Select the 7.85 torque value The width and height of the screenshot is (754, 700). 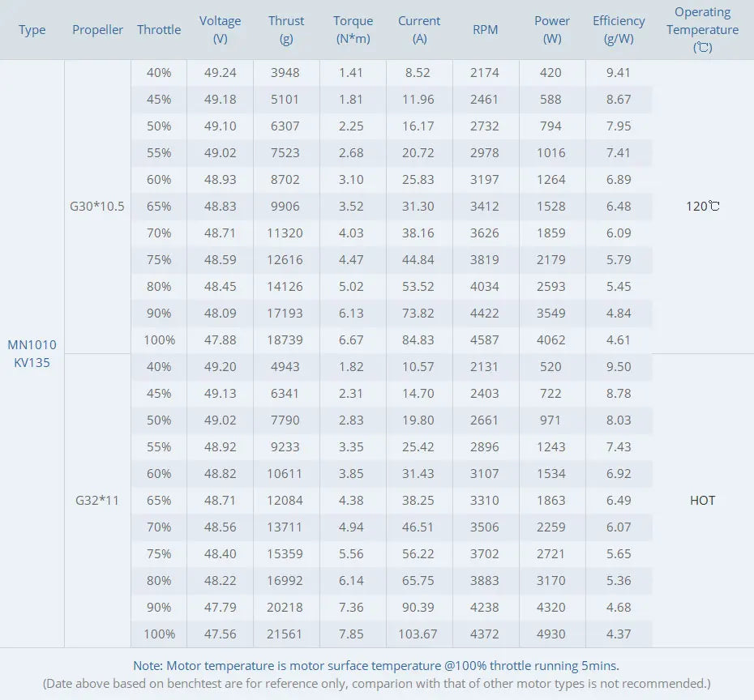pos(352,634)
